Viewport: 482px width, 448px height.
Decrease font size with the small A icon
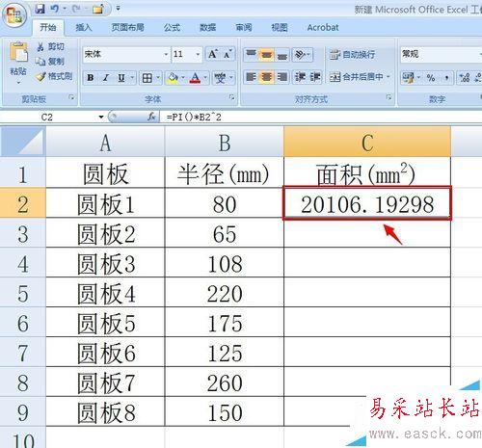click(x=228, y=54)
